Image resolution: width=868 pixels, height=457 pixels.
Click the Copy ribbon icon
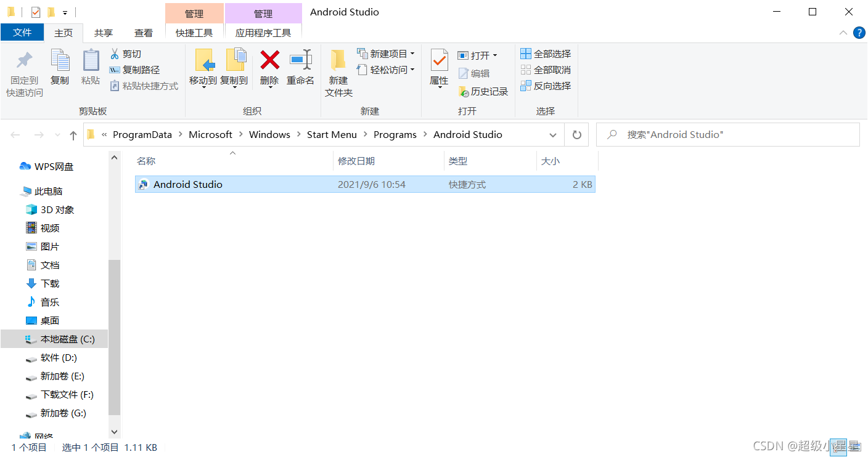click(x=60, y=60)
